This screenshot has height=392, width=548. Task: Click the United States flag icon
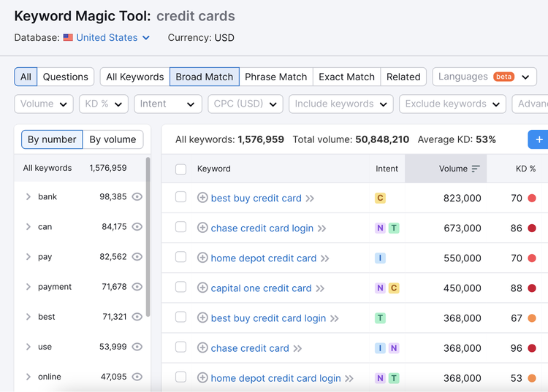point(68,37)
